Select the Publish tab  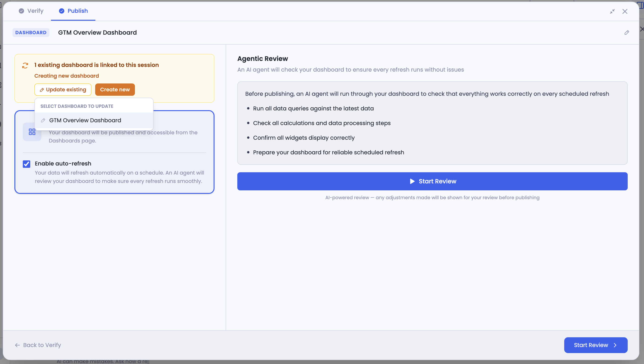click(73, 11)
